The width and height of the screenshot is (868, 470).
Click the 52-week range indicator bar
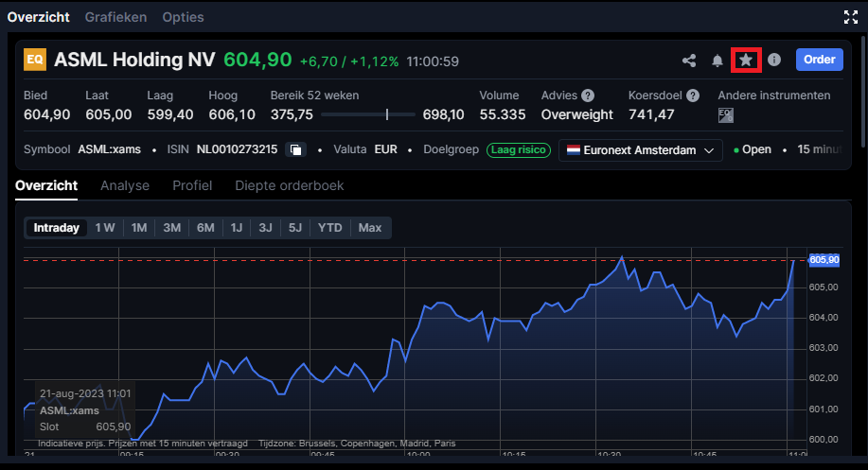coord(368,114)
